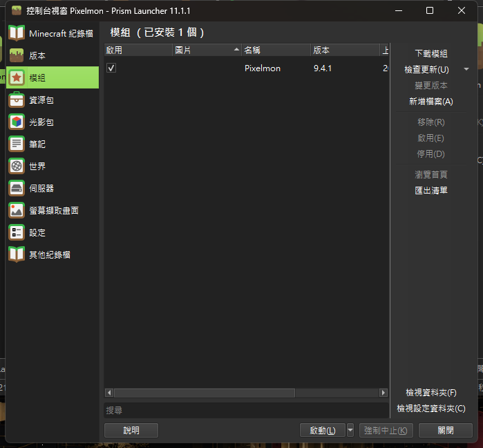Screen dimensions: 483x448
Task: Switch to the 設定 page label
Action: point(37,233)
